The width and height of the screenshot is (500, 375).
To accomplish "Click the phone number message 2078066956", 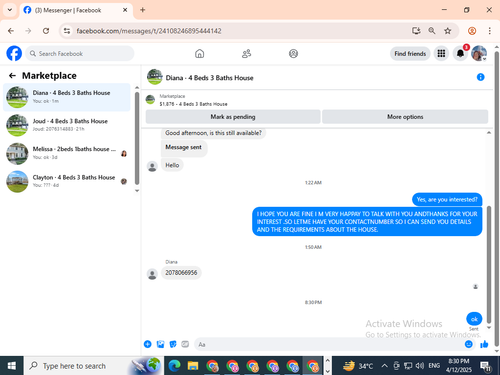I will pyautogui.click(x=181, y=273).
